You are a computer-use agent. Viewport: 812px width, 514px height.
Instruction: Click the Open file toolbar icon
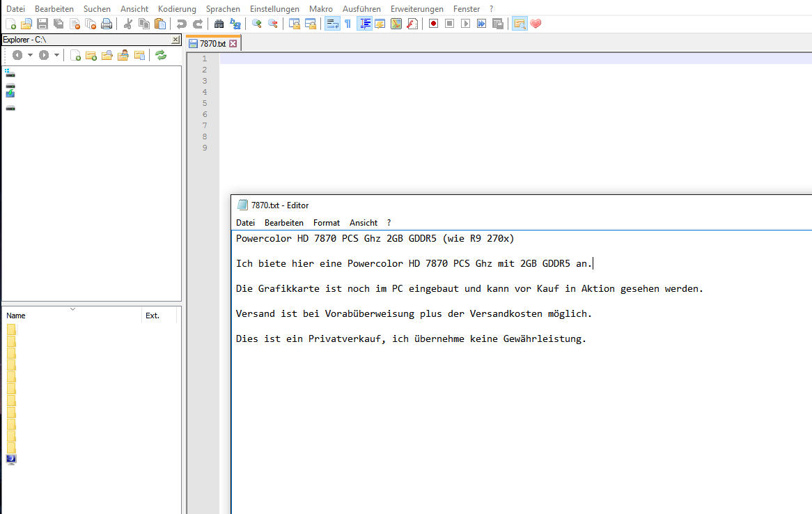click(26, 24)
